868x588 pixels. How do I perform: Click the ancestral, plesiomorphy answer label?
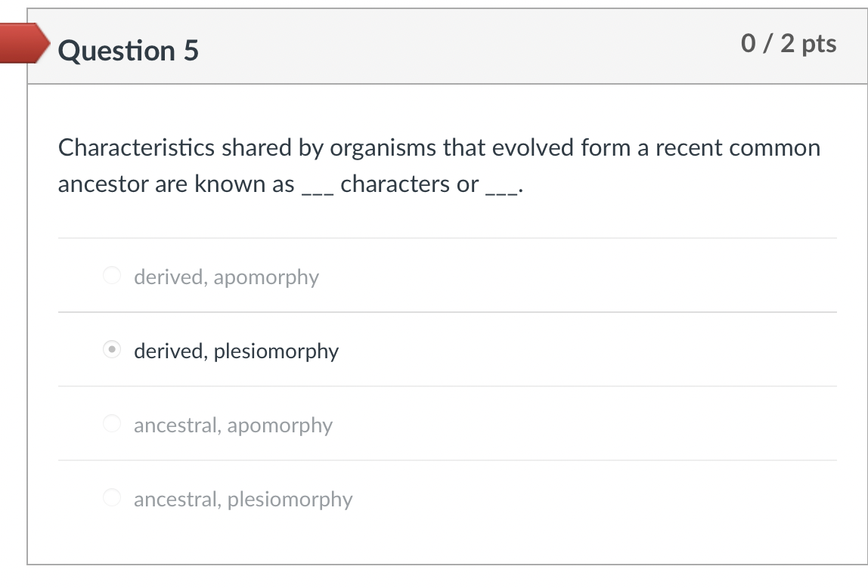(243, 500)
